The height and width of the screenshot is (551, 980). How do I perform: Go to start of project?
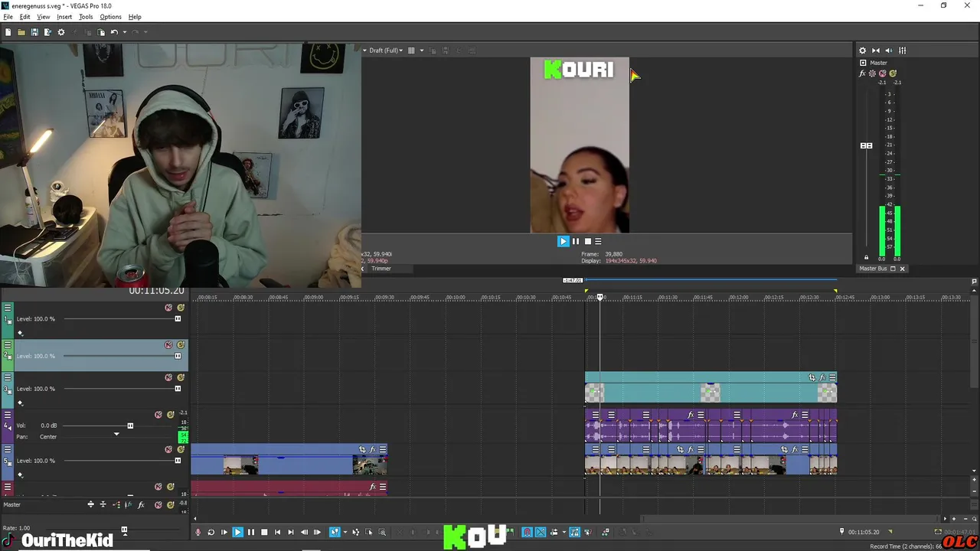pos(277,532)
